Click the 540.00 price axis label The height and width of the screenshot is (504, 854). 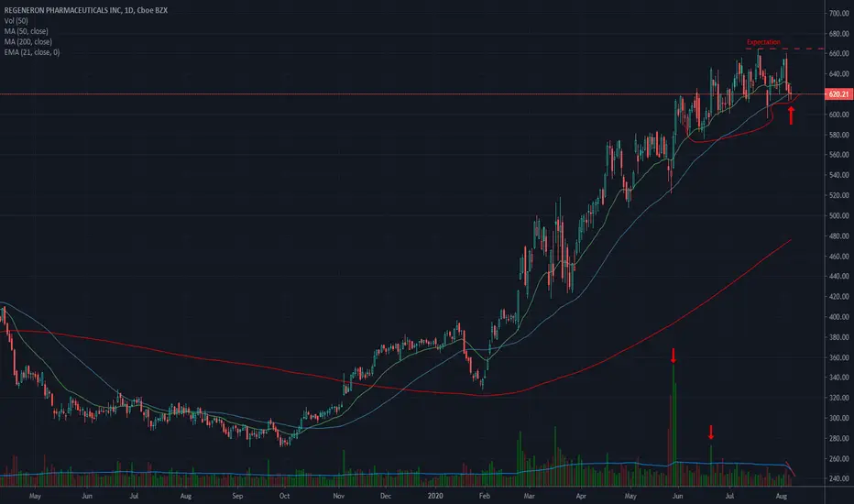coord(838,175)
